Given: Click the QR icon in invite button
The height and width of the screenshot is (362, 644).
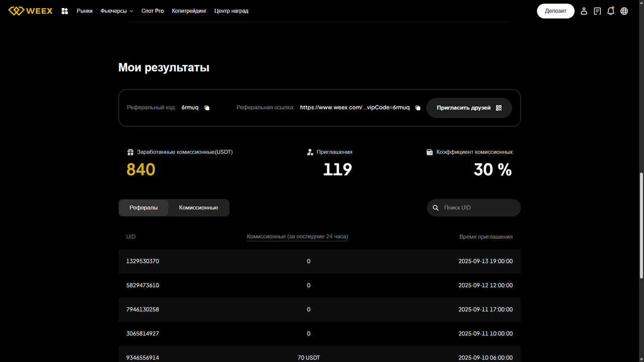Looking at the screenshot, I should [499, 108].
